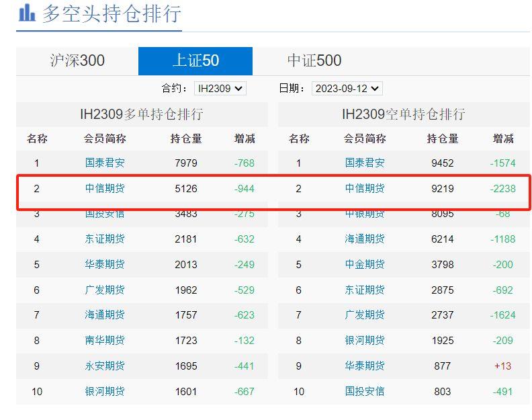Select the change value -491
This screenshot has width=532, height=420.
tap(503, 392)
